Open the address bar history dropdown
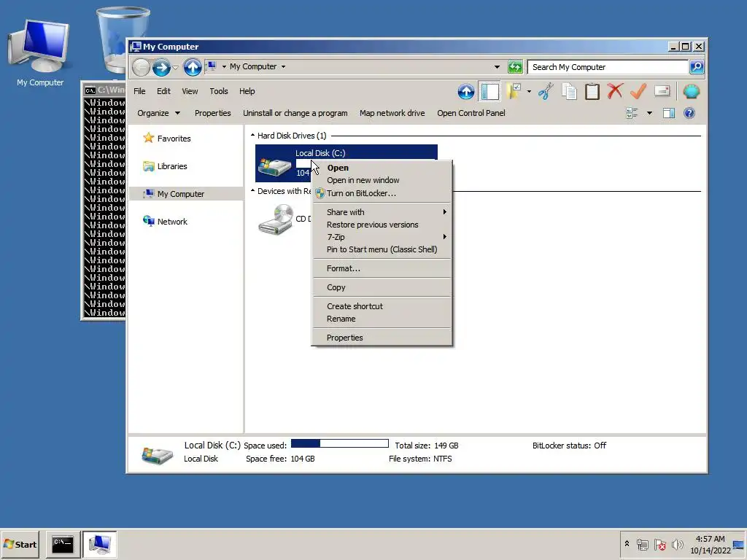 [497, 66]
